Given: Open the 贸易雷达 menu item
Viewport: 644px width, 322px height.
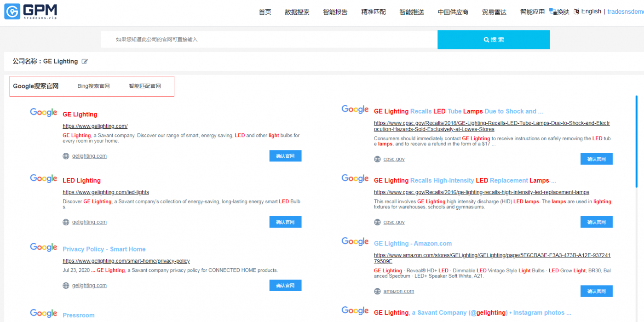Looking at the screenshot, I should [x=494, y=12].
